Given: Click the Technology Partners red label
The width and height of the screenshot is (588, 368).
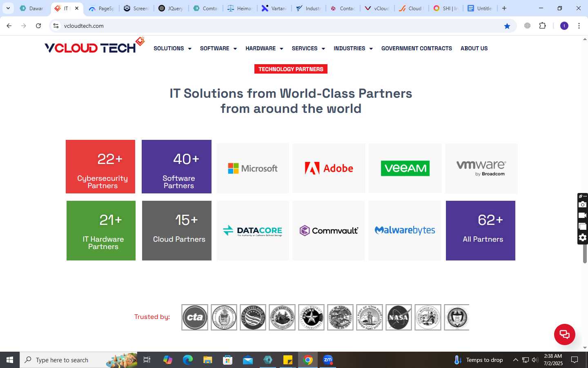Looking at the screenshot, I should pyautogui.click(x=291, y=69).
